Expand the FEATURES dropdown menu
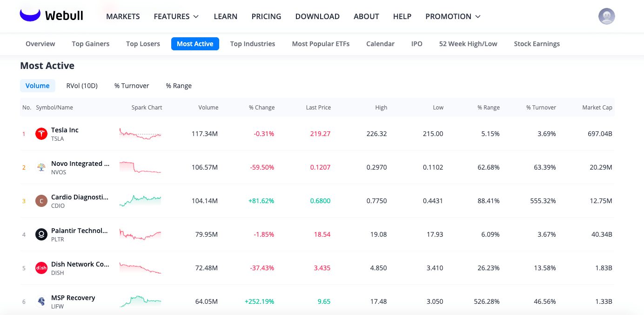Screen dimensions: 644x315 click(176, 16)
